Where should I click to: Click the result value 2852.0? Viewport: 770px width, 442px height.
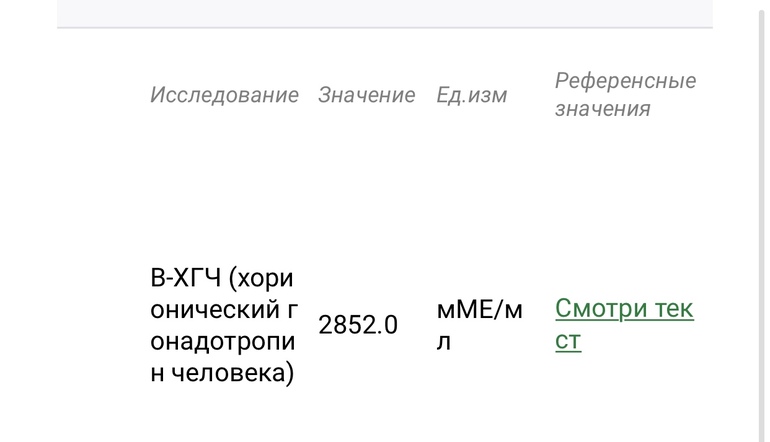358,325
